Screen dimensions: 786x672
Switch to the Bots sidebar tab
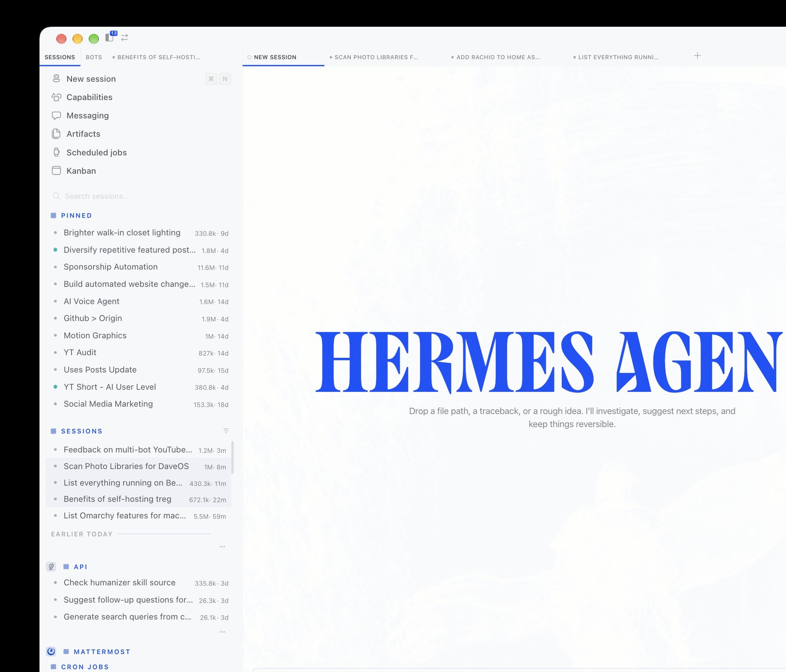pyautogui.click(x=94, y=57)
